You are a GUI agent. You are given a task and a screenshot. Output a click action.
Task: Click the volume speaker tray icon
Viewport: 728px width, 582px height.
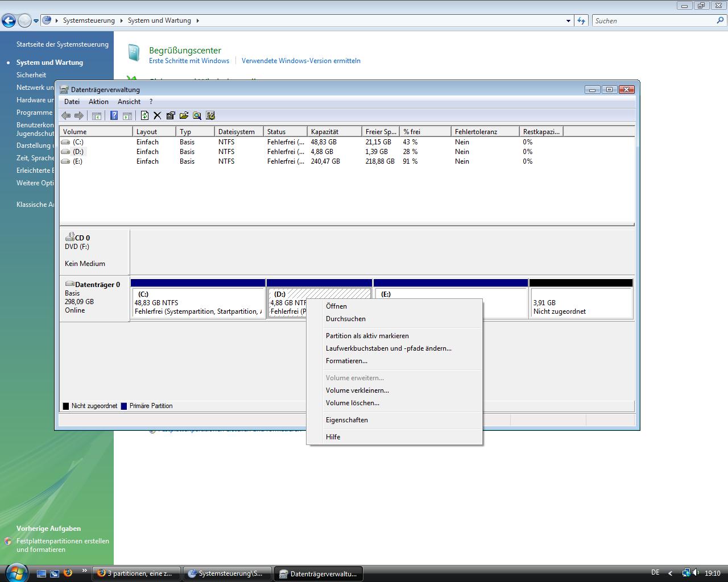tap(697, 573)
